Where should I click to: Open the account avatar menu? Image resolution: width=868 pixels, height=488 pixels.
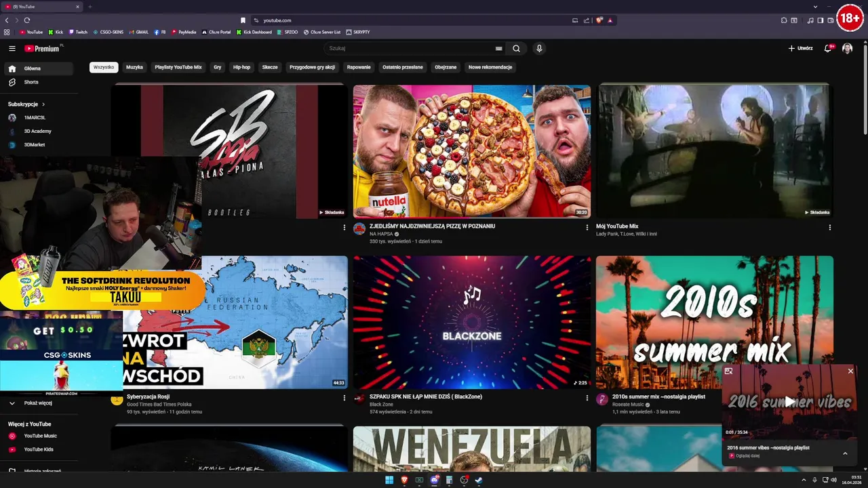847,48
